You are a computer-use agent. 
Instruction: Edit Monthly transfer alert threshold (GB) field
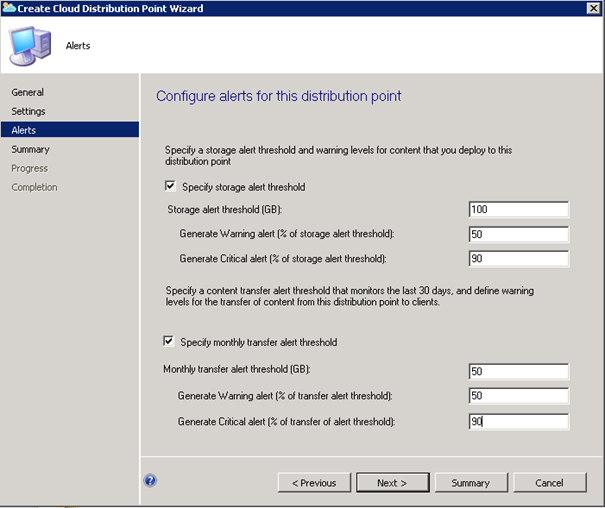tap(518, 371)
